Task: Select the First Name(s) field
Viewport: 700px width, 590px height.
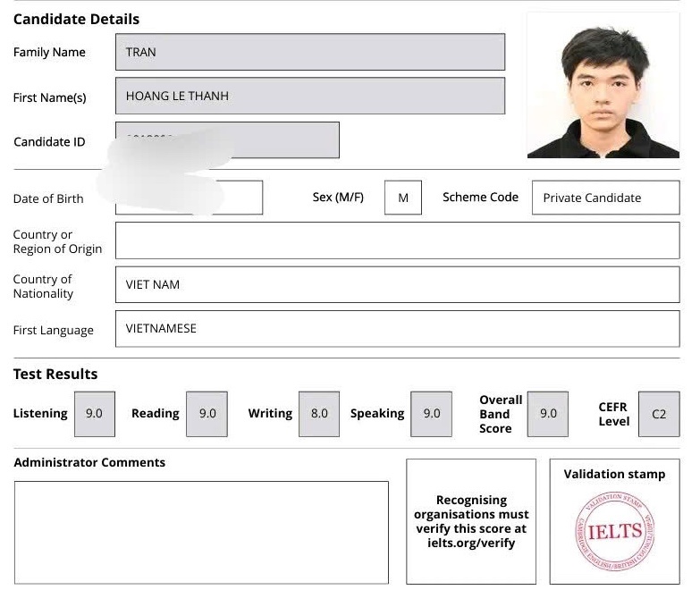Action: (x=309, y=96)
